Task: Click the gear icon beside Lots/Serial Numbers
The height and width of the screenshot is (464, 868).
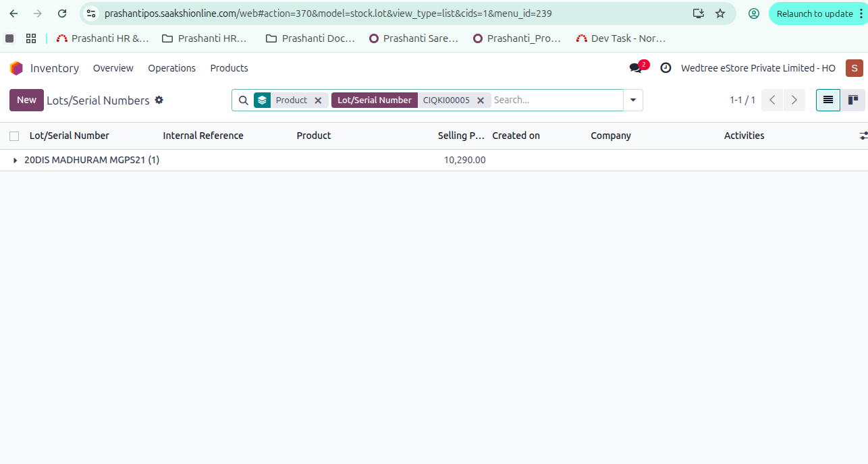Action: click(159, 100)
